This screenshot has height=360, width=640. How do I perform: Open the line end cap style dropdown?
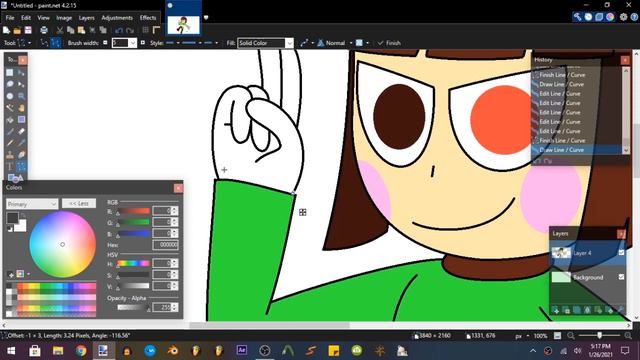pos(211,43)
